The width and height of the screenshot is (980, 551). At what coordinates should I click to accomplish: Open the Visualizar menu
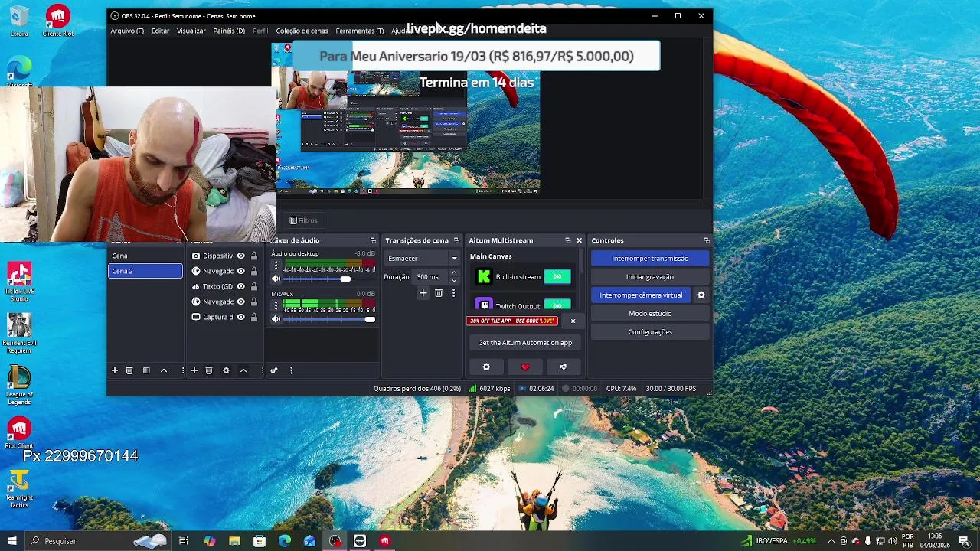pyautogui.click(x=191, y=31)
